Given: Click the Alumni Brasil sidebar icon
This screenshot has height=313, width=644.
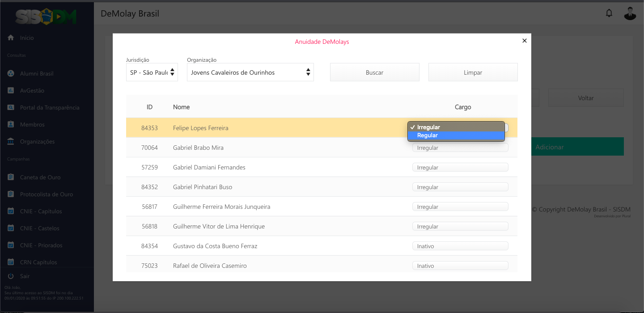Looking at the screenshot, I should coord(11,73).
